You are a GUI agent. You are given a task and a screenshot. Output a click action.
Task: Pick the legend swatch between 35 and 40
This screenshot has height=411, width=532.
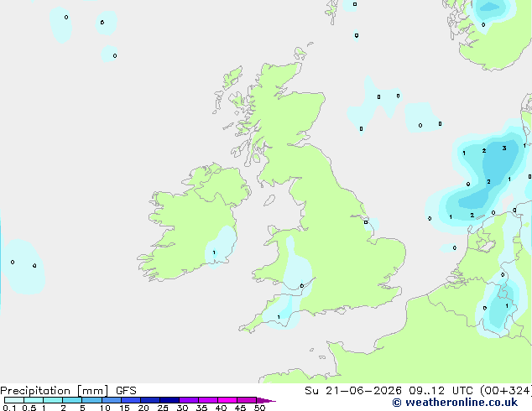[208, 400]
